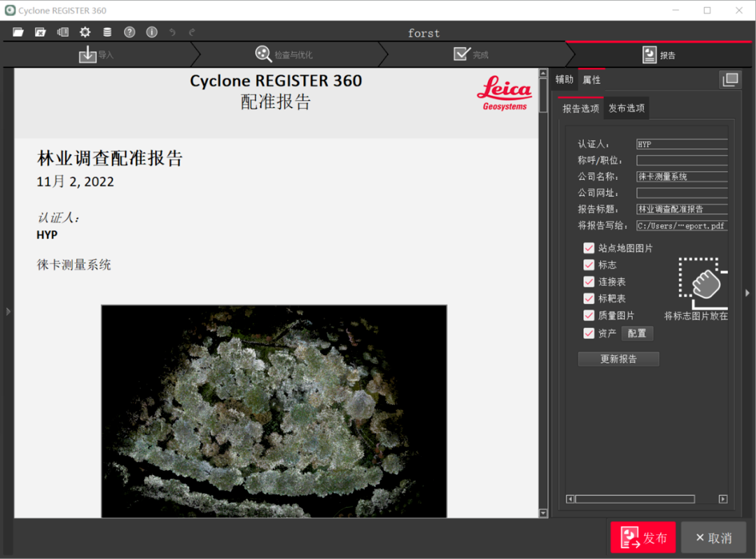Toggle the 标志 checkbox
Viewport: 756px width, 559px height.
click(589, 265)
